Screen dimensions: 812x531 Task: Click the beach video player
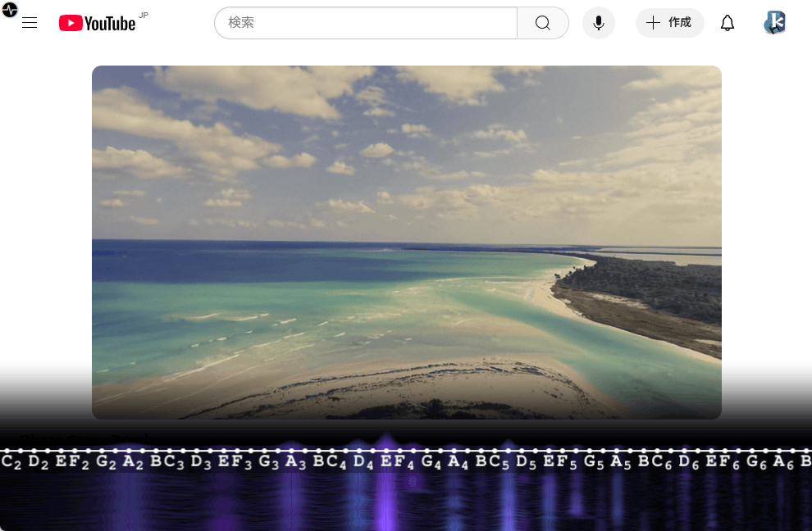point(407,243)
